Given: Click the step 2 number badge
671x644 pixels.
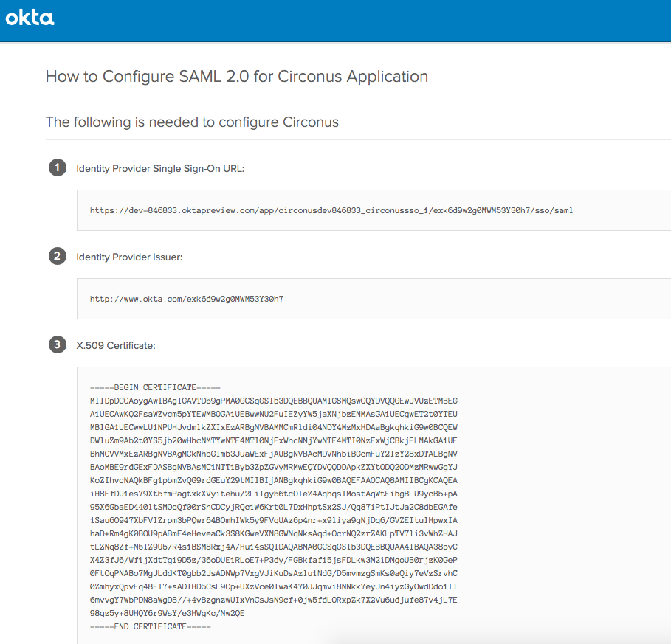Looking at the screenshot, I should click(x=57, y=257).
